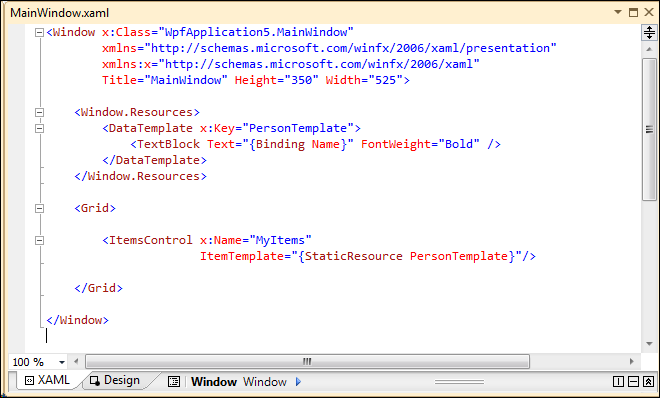
Task: Open the window position dropdown arrow
Action: (x=618, y=12)
